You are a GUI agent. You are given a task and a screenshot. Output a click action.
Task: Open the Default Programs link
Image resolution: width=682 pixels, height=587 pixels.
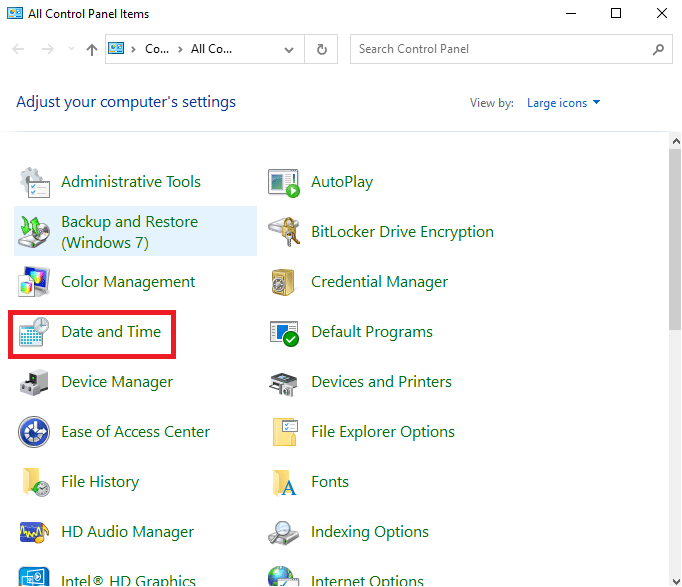click(x=371, y=332)
